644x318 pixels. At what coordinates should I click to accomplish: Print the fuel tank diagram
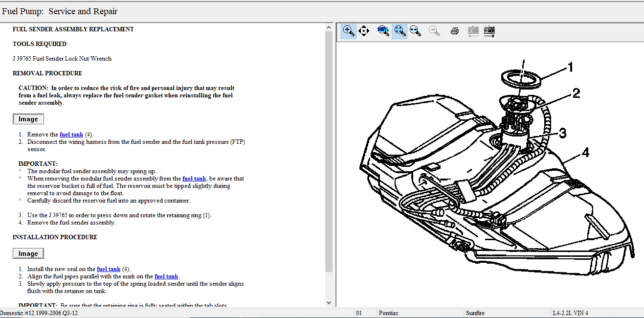[454, 31]
